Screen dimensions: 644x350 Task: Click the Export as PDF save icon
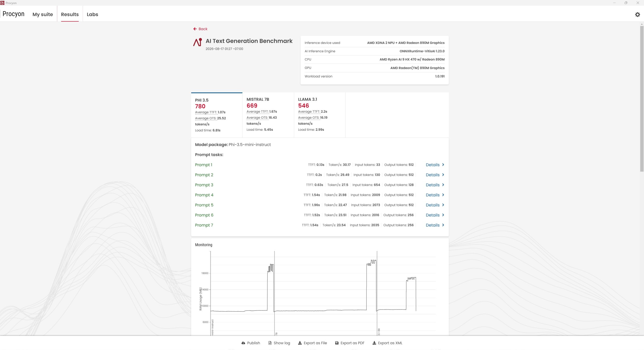click(337, 343)
